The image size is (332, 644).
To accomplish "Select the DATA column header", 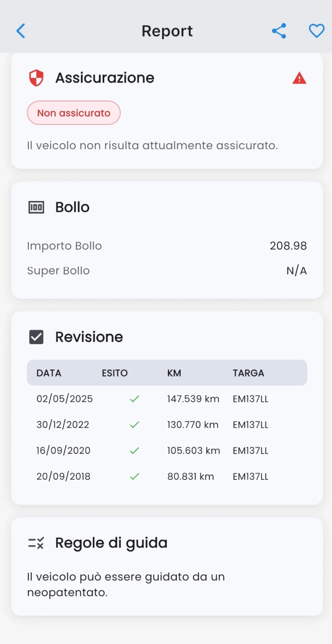I will (49, 373).
